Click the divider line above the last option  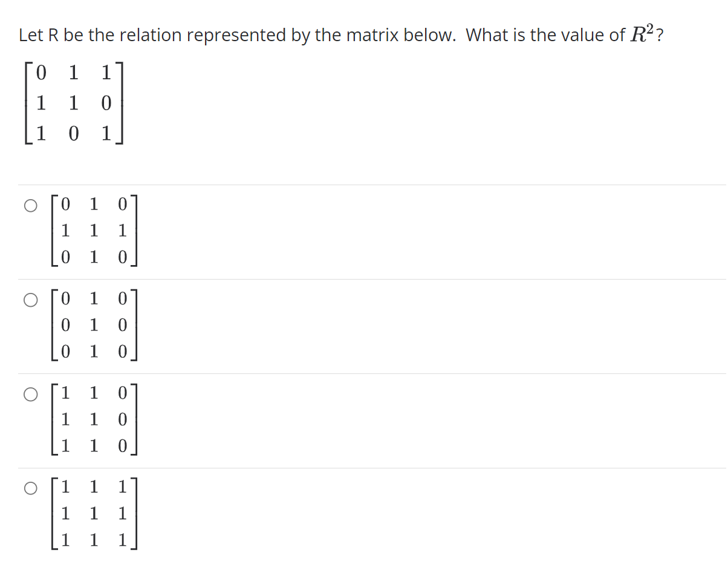363,468
